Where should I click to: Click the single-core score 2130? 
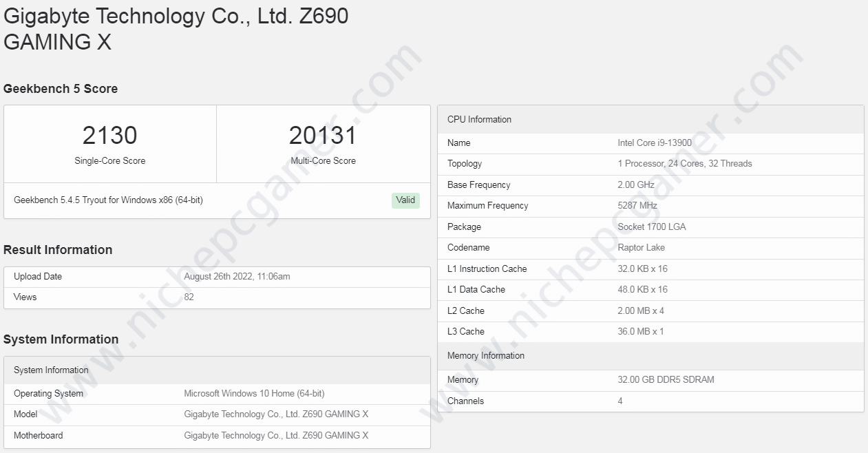[x=110, y=136]
